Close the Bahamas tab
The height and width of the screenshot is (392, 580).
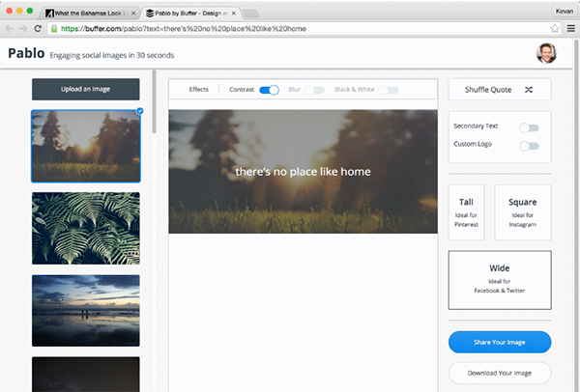click(133, 14)
